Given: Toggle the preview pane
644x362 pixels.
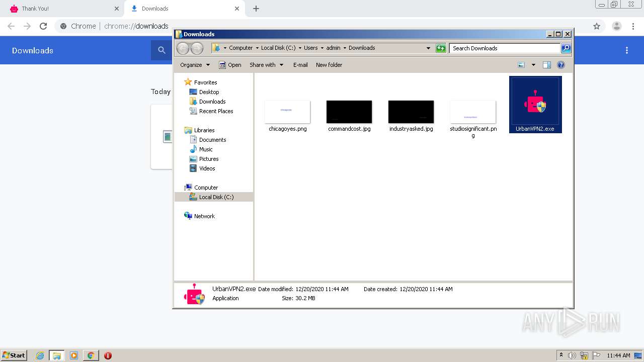Looking at the screenshot, I should (x=547, y=65).
